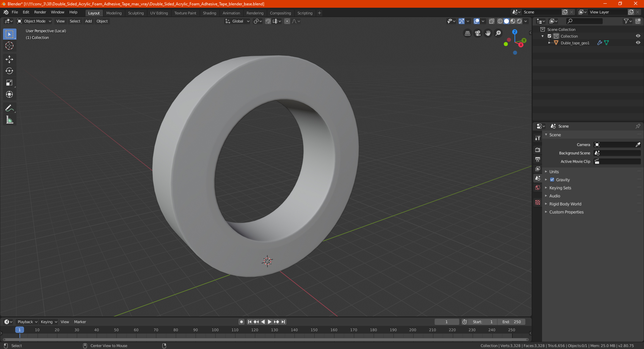The width and height of the screenshot is (644, 349).
Task: Open the Object Mode dropdown
Action: 34,21
